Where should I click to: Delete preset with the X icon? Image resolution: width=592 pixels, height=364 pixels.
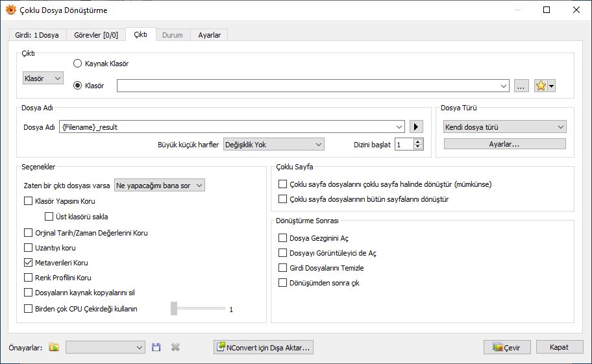175,347
